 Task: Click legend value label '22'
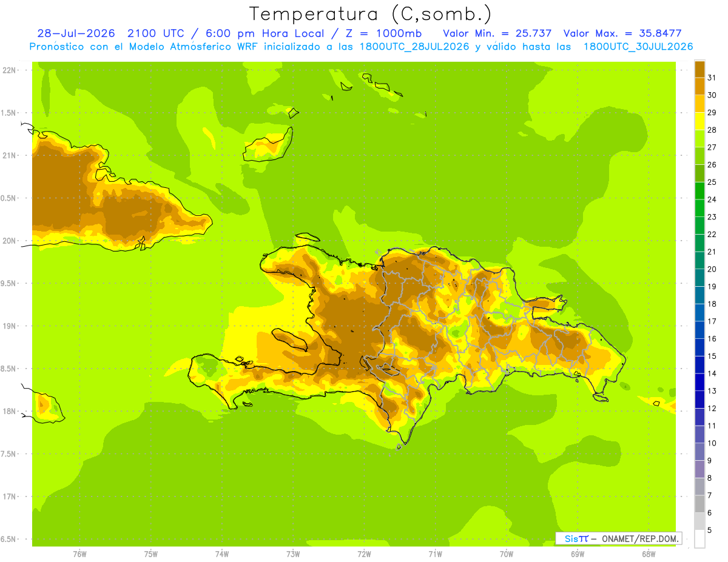[x=712, y=234]
